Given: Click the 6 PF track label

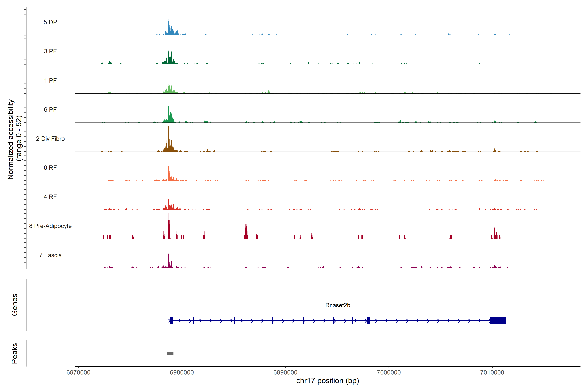Looking at the screenshot, I should click(x=50, y=109).
